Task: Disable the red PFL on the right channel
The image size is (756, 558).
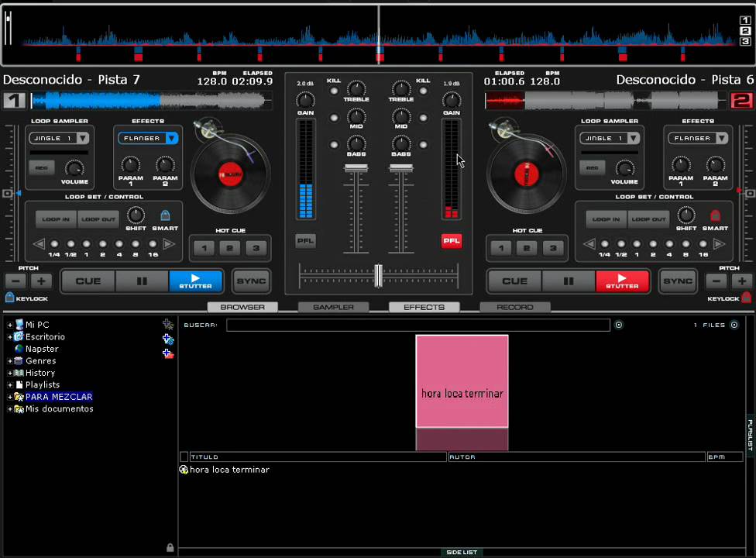Action: pyautogui.click(x=451, y=241)
